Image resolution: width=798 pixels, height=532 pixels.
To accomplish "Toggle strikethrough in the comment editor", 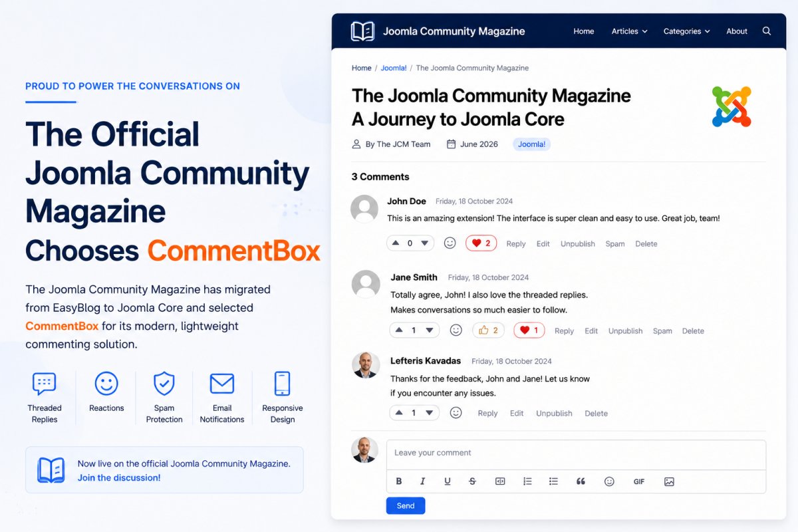I will [472, 481].
